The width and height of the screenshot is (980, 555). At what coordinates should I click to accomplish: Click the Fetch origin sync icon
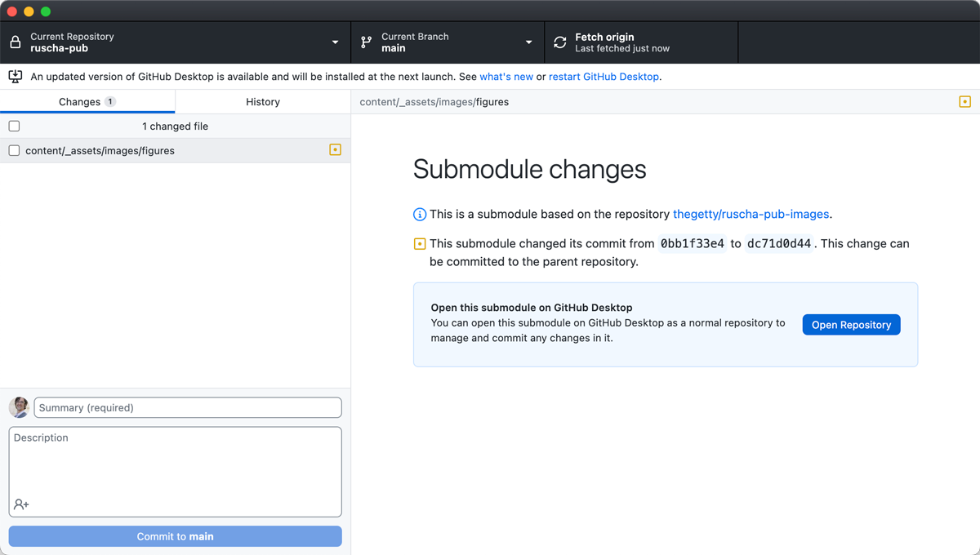coord(559,42)
